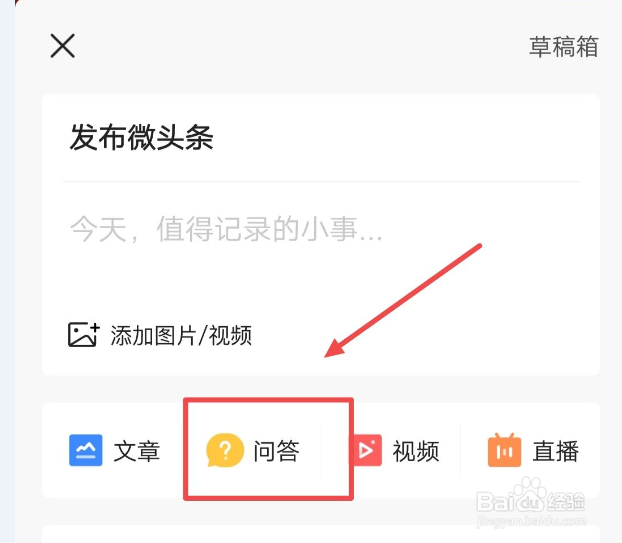Click the blue 文章 article icon
Viewport: 622px width, 543px height.
(x=86, y=450)
